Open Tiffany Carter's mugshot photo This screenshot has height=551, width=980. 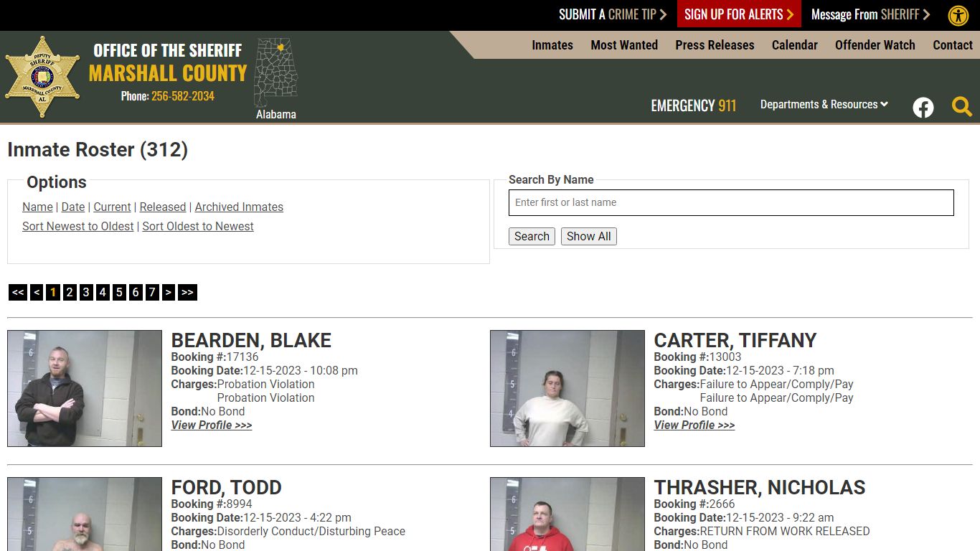tap(567, 388)
